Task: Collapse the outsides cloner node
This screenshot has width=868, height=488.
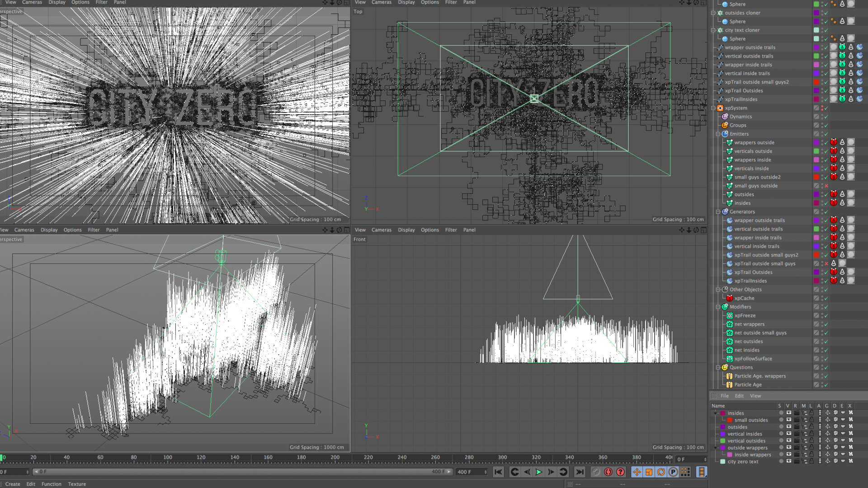Action: 713,13
